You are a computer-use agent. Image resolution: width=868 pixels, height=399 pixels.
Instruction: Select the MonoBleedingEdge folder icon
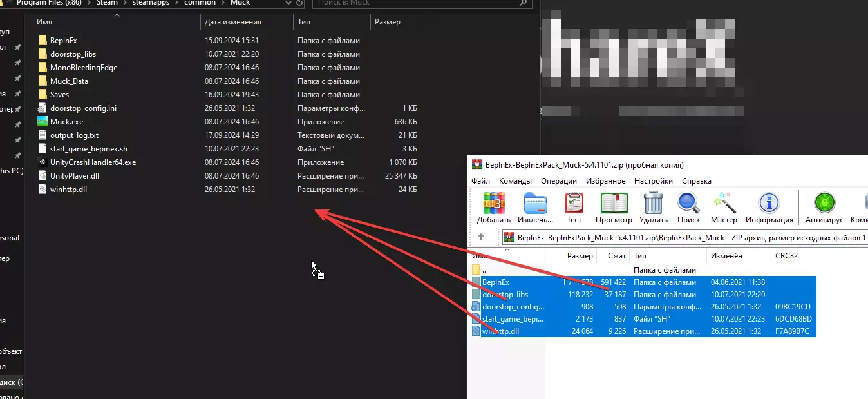click(43, 68)
